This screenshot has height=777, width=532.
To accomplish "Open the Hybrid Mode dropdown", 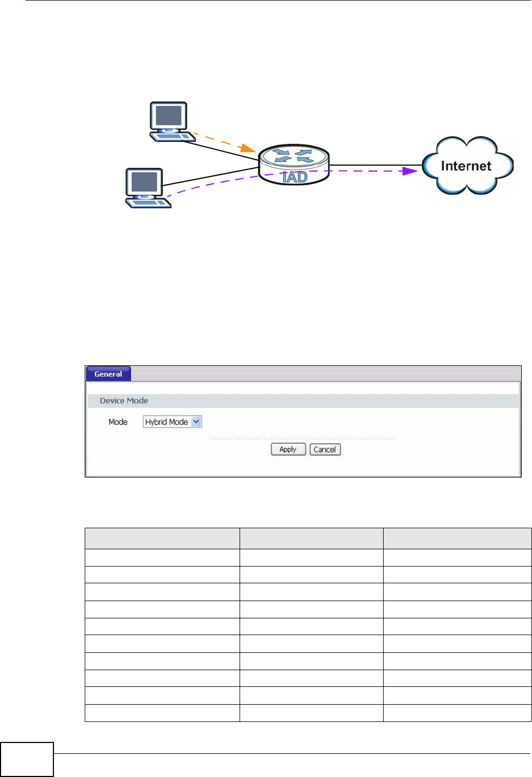I will click(x=172, y=422).
